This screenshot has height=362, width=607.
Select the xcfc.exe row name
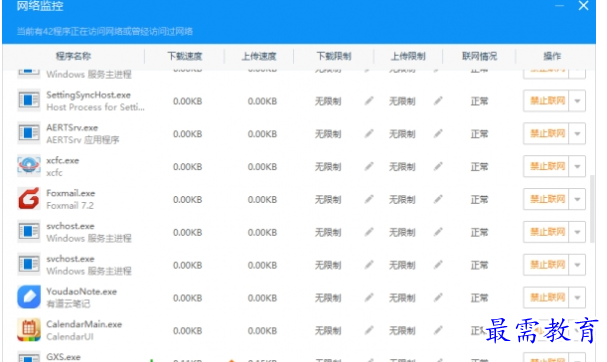pos(62,160)
